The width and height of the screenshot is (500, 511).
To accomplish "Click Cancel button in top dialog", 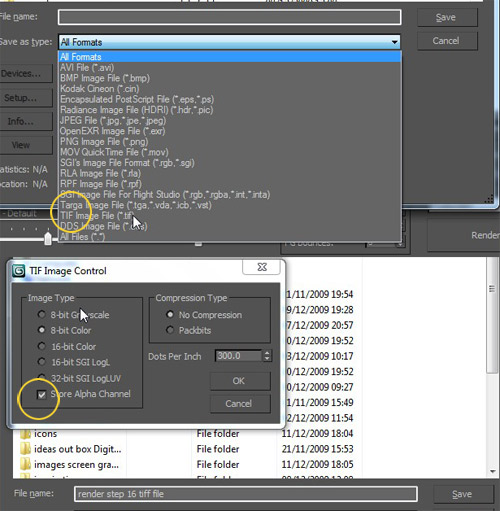I will click(447, 41).
